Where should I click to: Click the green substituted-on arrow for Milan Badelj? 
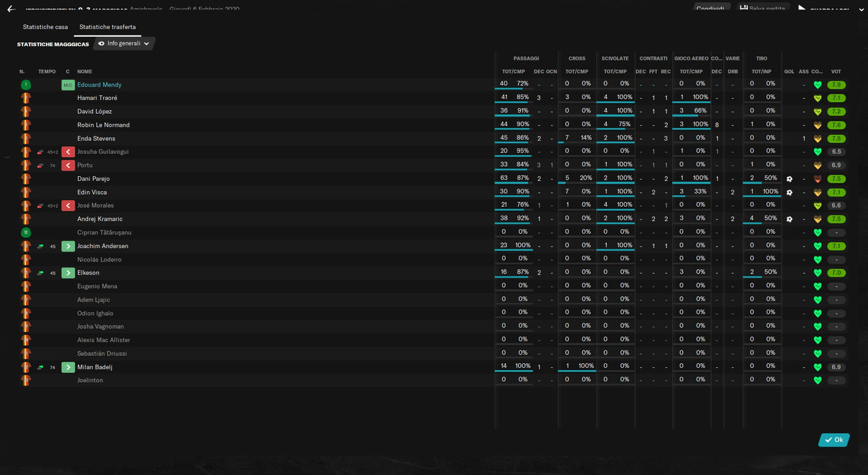tap(68, 367)
